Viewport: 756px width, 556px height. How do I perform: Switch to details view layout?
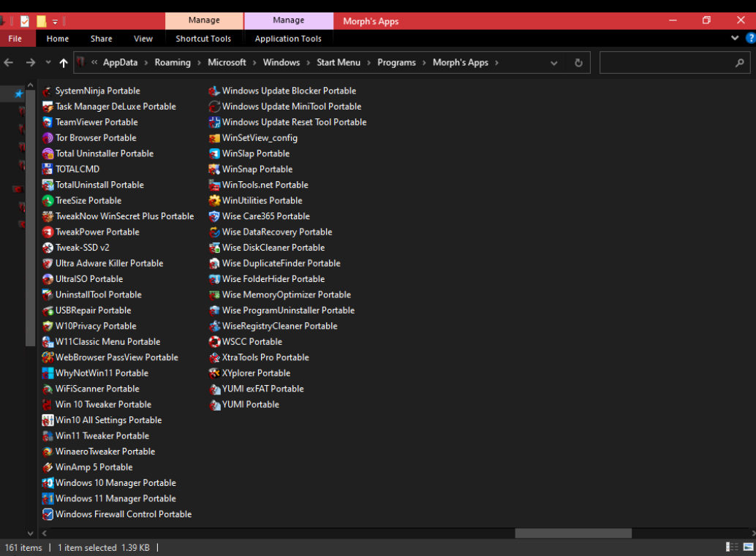tap(732, 547)
